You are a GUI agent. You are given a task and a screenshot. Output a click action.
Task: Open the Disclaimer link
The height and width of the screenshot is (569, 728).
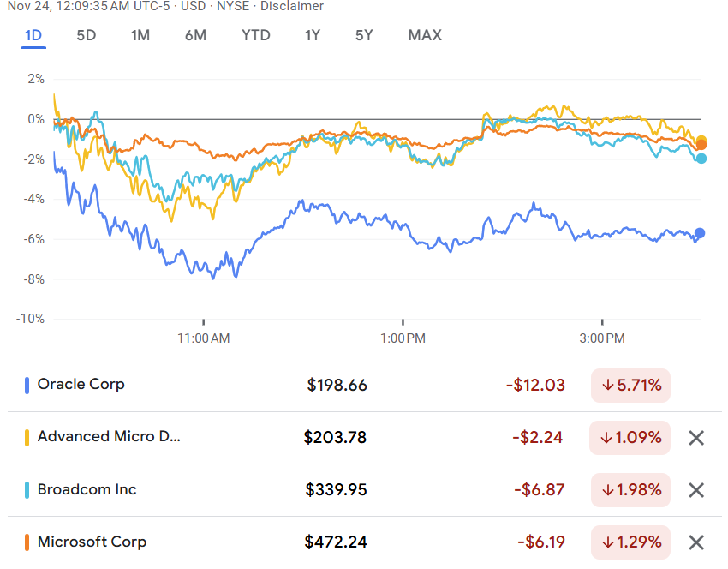tap(294, 6)
